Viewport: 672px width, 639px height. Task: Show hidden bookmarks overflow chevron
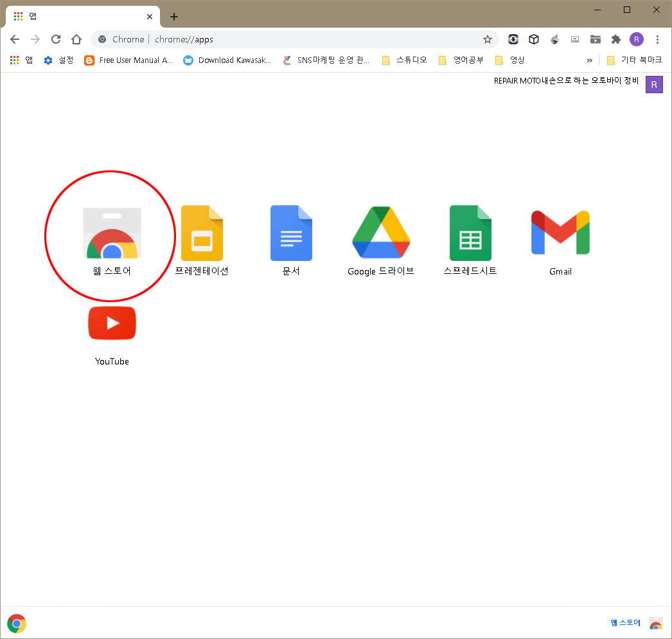[590, 60]
